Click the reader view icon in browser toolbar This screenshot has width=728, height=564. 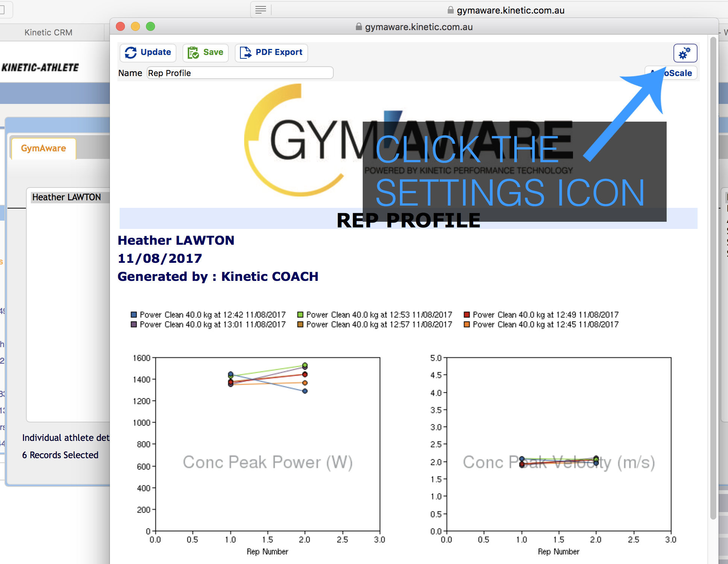point(261,10)
